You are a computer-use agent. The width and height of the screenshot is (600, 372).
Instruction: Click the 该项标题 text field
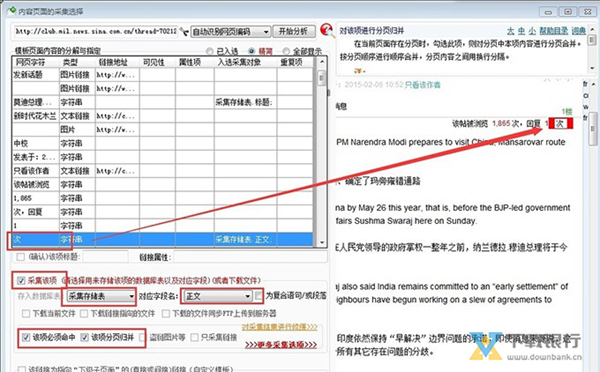click(106, 257)
